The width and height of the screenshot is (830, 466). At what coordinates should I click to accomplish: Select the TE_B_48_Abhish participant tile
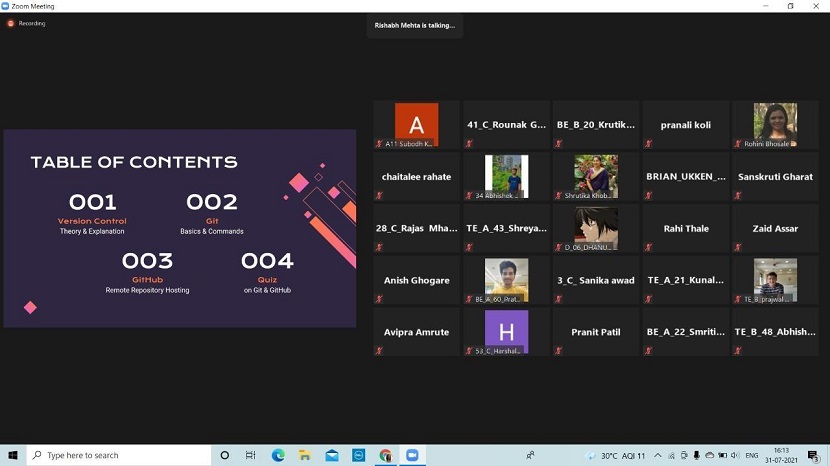pyautogui.click(x=775, y=332)
